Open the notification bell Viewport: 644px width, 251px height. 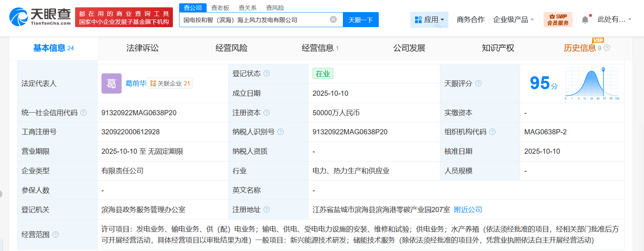click(585, 20)
